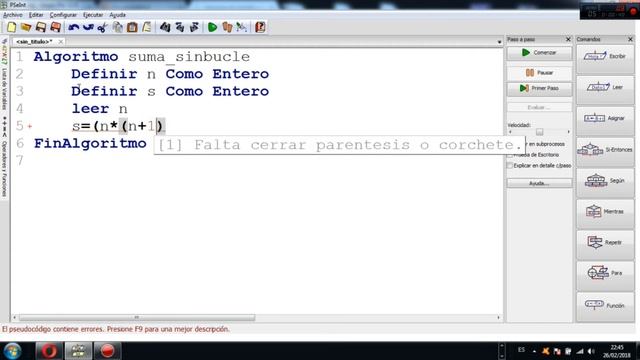Close the <sin_titulo> tab
The width and height of the screenshot is (640, 360).
60,42
